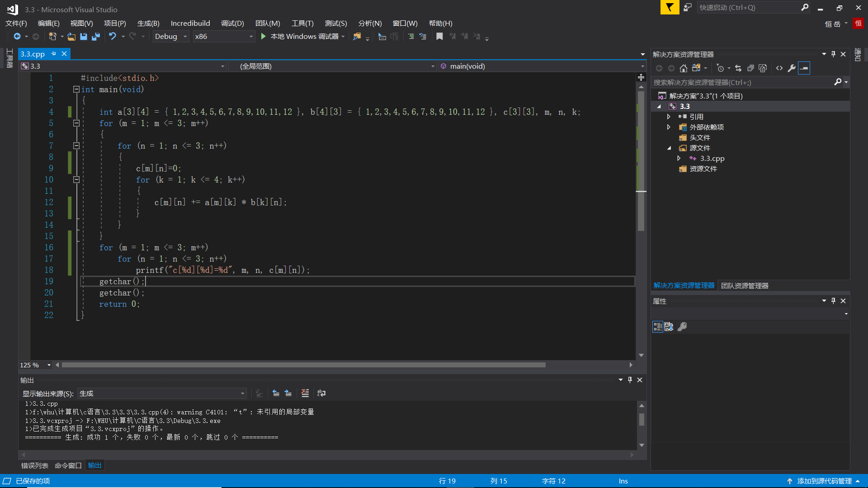This screenshot has height=488, width=868.
Task: Open the Output source dropdown showing 生成
Action: coord(162,394)
